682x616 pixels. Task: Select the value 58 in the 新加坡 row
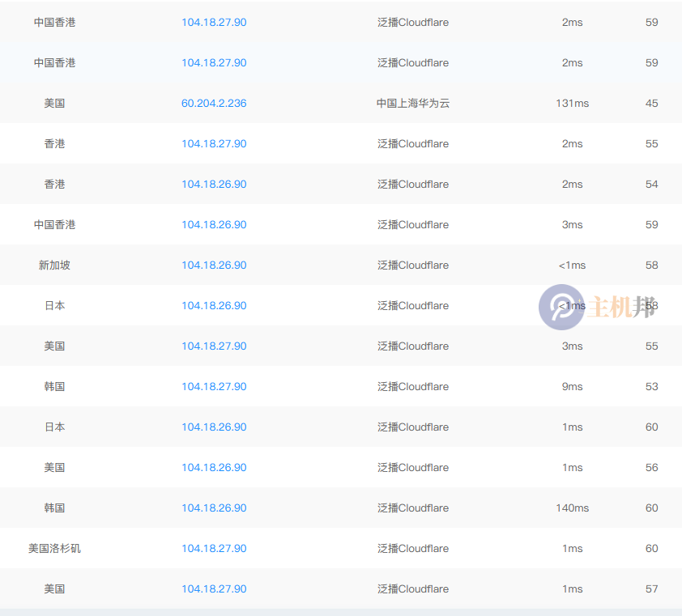coord(651,266)
